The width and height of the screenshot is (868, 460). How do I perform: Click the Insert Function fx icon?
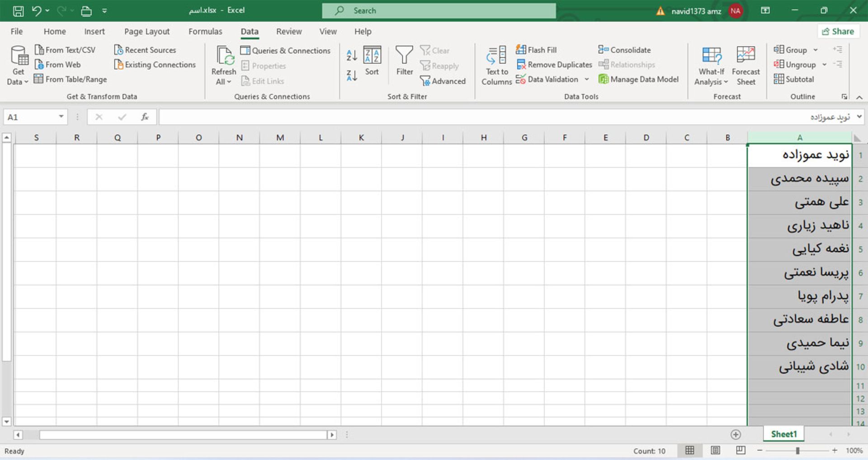(x=145, y=117)
